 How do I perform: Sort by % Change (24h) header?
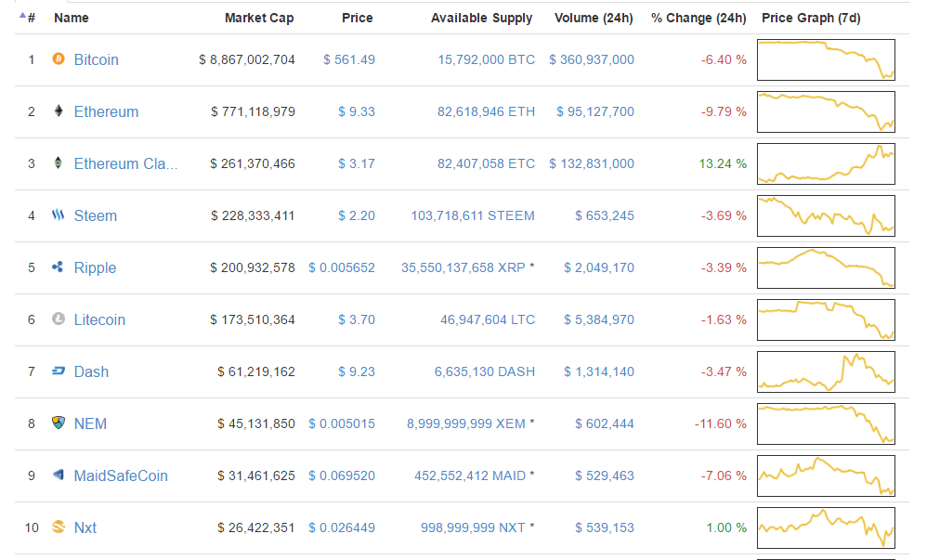(698, 18)
